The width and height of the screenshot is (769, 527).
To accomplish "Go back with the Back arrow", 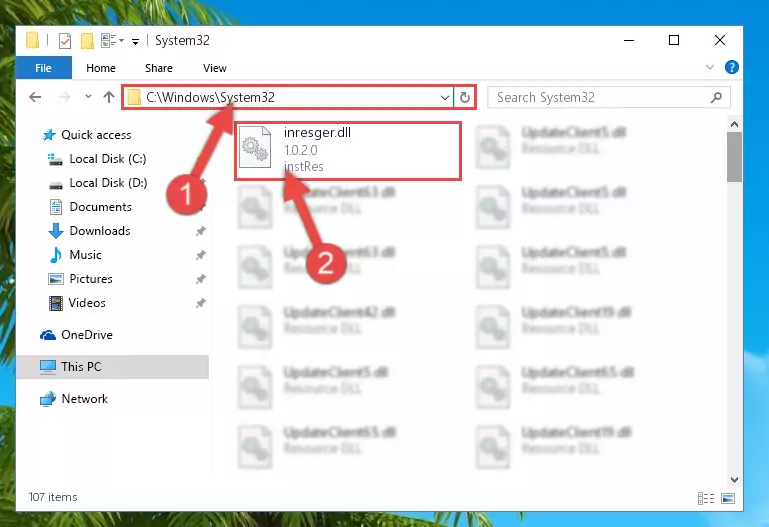I will (x=35, y=97).
